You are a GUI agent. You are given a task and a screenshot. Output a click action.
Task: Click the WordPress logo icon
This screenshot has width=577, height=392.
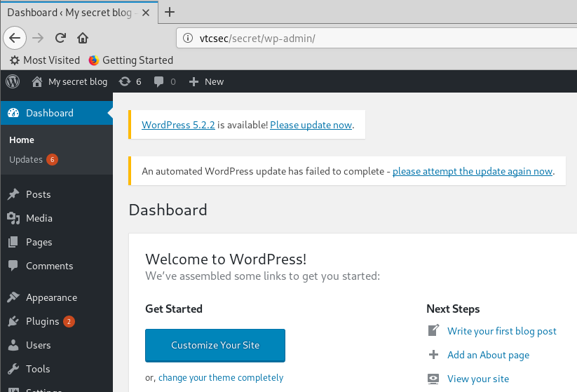[x=13, y=81]
